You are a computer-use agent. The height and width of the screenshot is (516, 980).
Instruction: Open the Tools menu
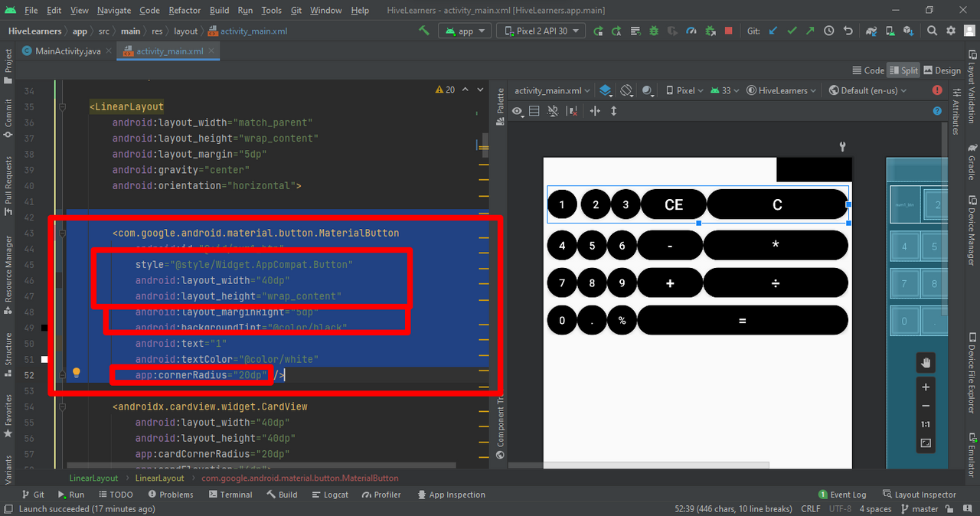271,11
